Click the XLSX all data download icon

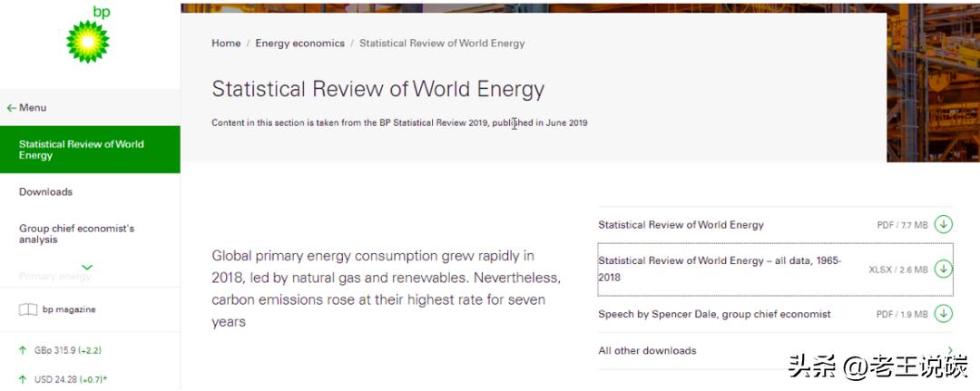coord(944,269)
